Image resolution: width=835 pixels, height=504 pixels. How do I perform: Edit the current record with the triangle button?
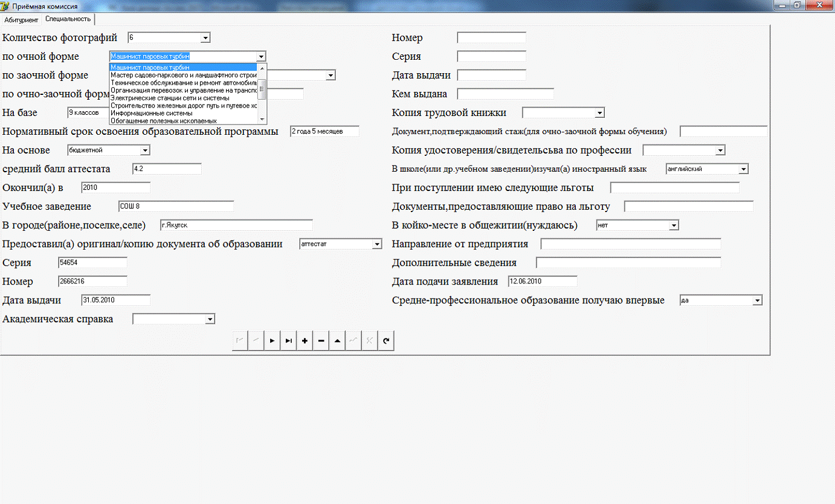pyautogui.click(x=338, y=341)
